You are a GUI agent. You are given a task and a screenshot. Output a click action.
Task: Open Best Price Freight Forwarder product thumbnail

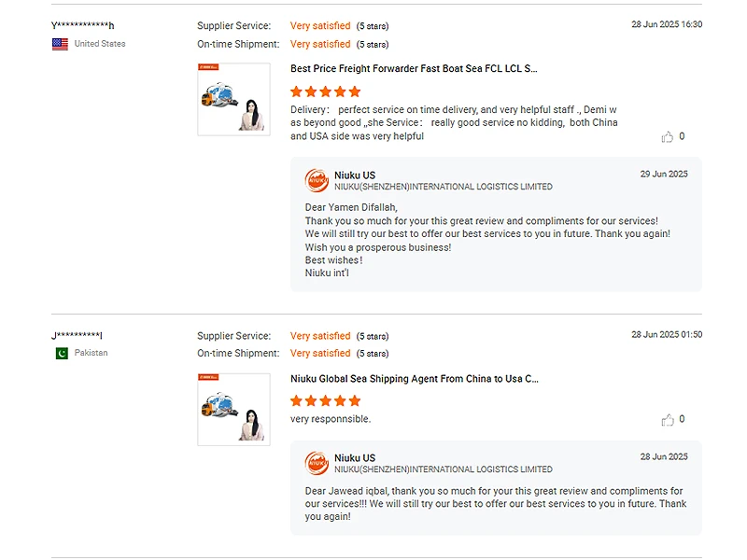click(233, 99)
